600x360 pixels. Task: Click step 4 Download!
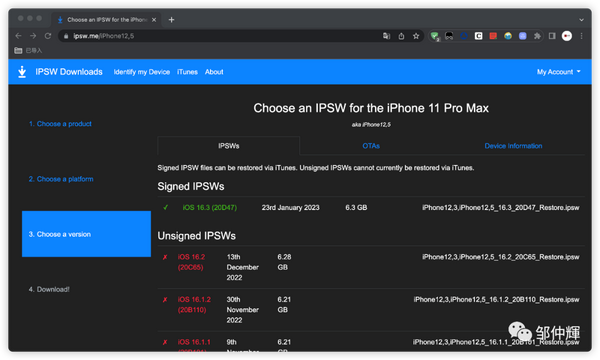point(49,289)
